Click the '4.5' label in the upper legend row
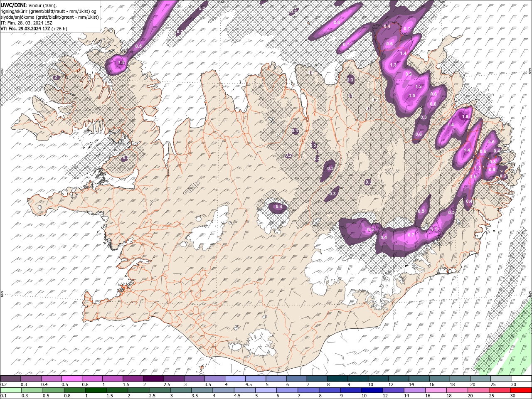This screenshot has width=532, height=399. point(249,384)
